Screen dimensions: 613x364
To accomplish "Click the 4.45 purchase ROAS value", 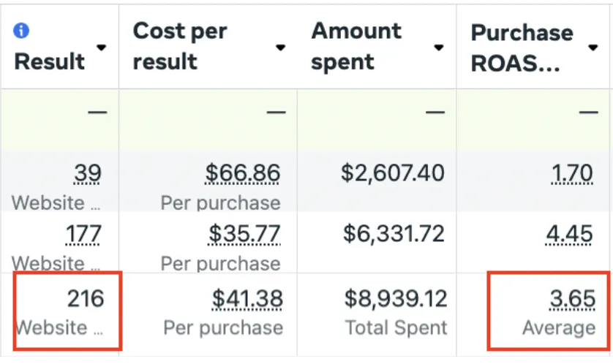I will (x=569, y=234).
